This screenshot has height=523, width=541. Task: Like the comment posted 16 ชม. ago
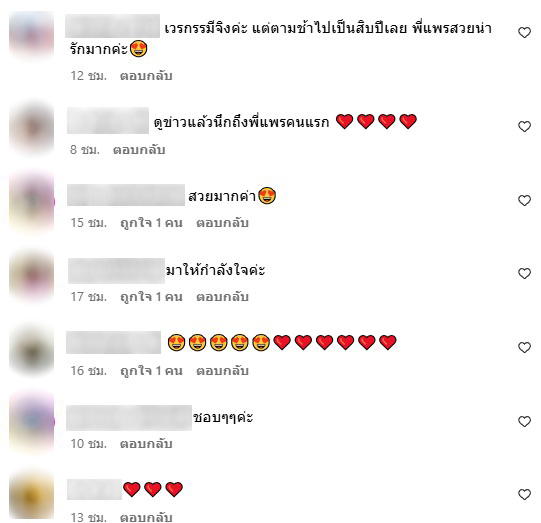click(524, 347)
